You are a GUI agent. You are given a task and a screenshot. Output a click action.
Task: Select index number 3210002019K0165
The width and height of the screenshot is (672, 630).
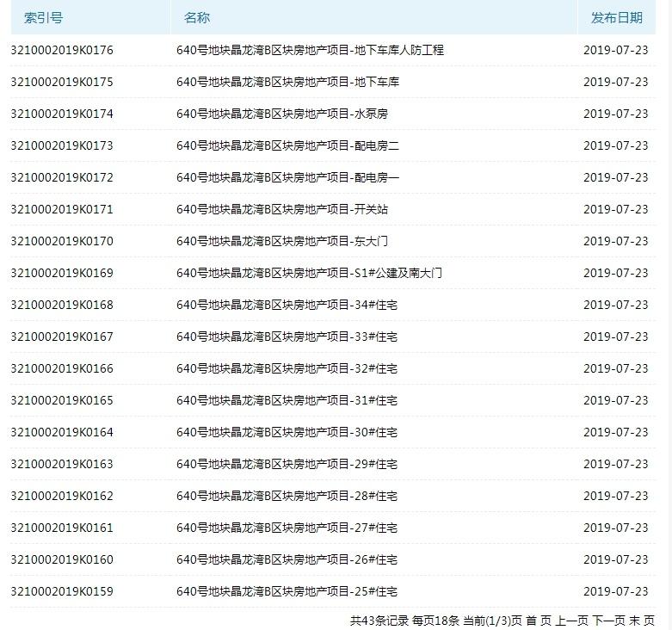tap(62, 400)
